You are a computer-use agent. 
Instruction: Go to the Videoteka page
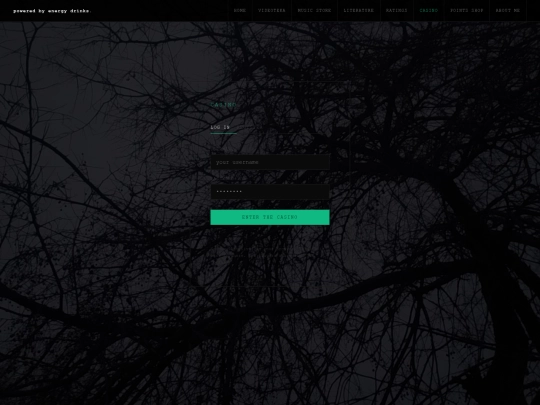coord(272,11)
